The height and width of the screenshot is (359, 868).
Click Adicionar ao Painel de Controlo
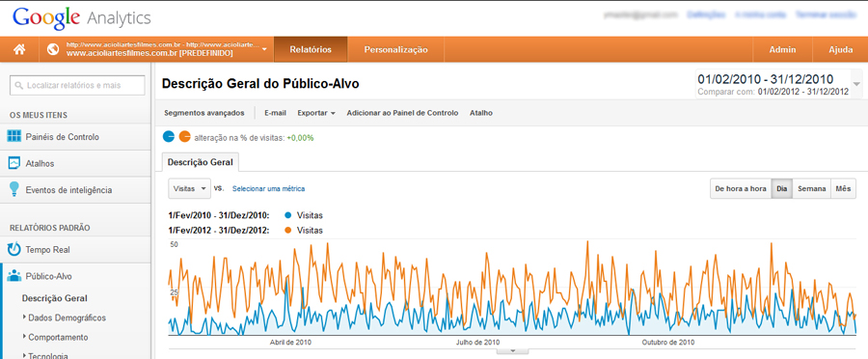402,113
